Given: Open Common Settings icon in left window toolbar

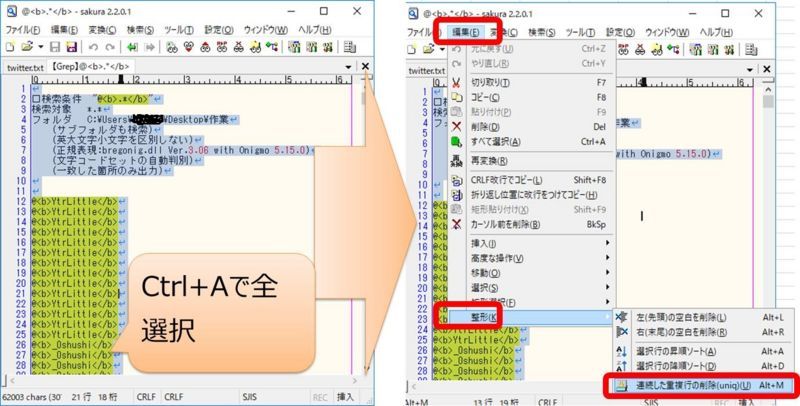Looking at the screenshot, I should tap(328, 47).
